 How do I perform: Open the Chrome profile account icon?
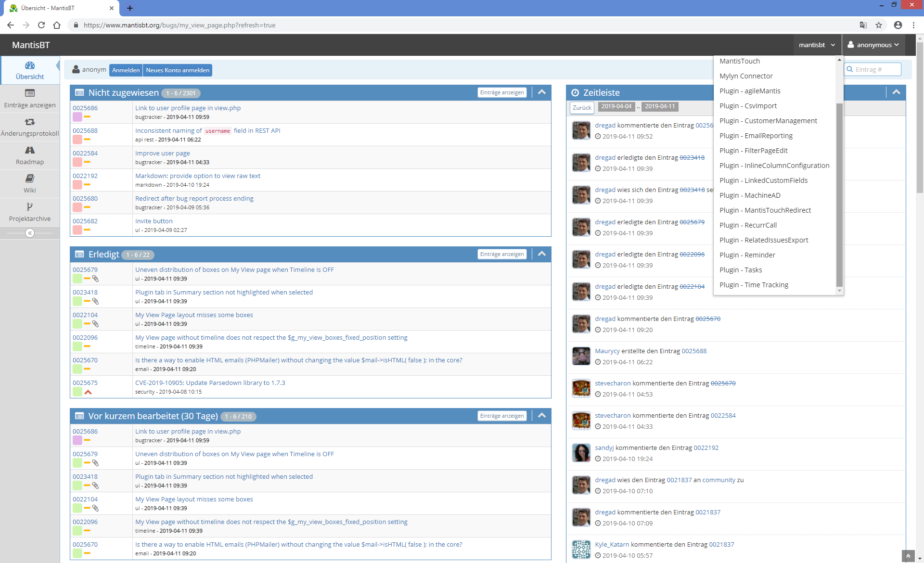click(x=898, y=25)
